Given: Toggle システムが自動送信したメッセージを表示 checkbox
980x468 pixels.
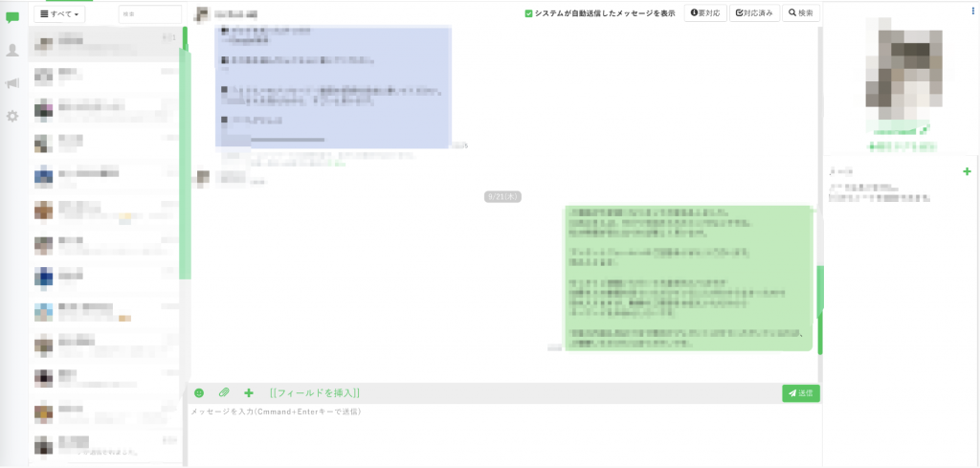Looking at the screenshot, I should pyautogui.click(x=528, y=13).
